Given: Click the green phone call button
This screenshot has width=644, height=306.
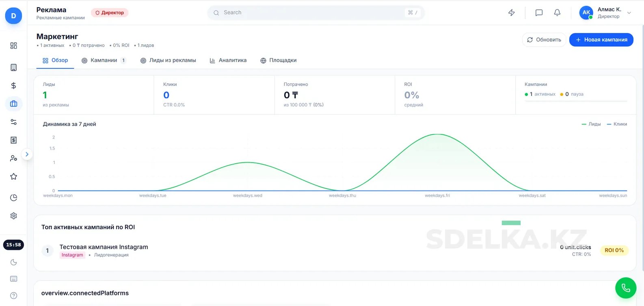Looking at the screenshot, I should point(625,288).
